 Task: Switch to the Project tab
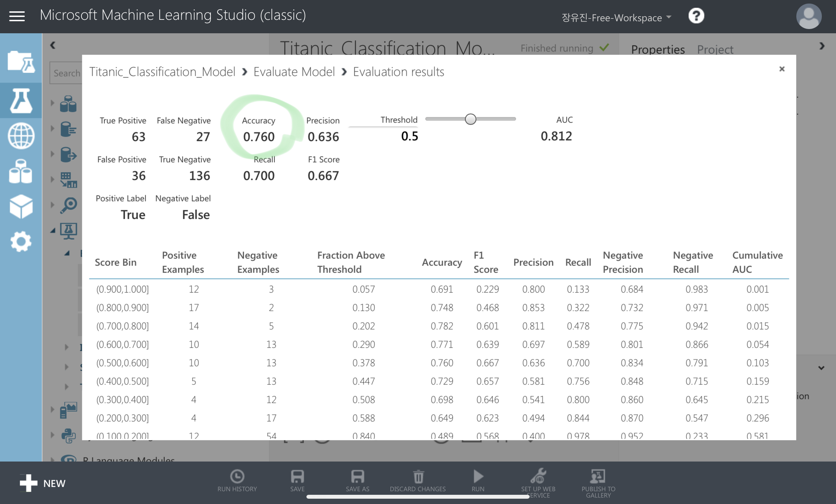715,49
